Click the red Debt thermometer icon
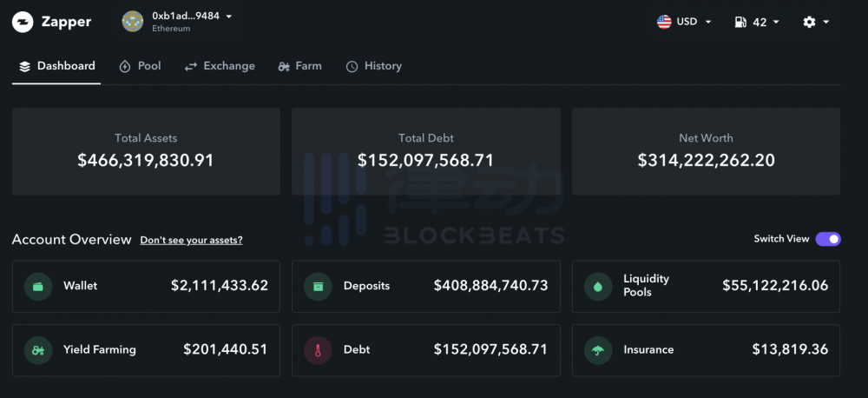This screenshot has height=398, width=868. (x=318, y=350)
